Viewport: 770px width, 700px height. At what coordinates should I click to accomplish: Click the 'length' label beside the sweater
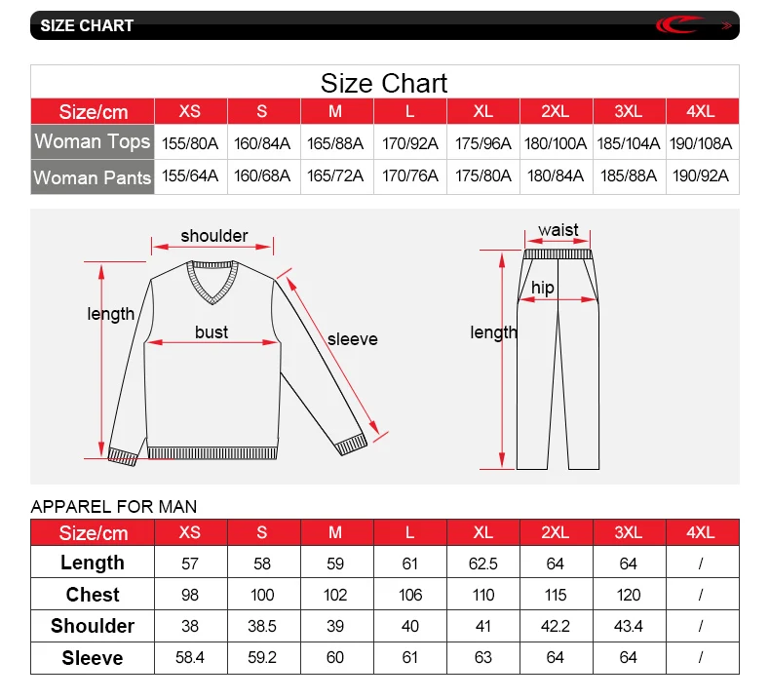111,314
